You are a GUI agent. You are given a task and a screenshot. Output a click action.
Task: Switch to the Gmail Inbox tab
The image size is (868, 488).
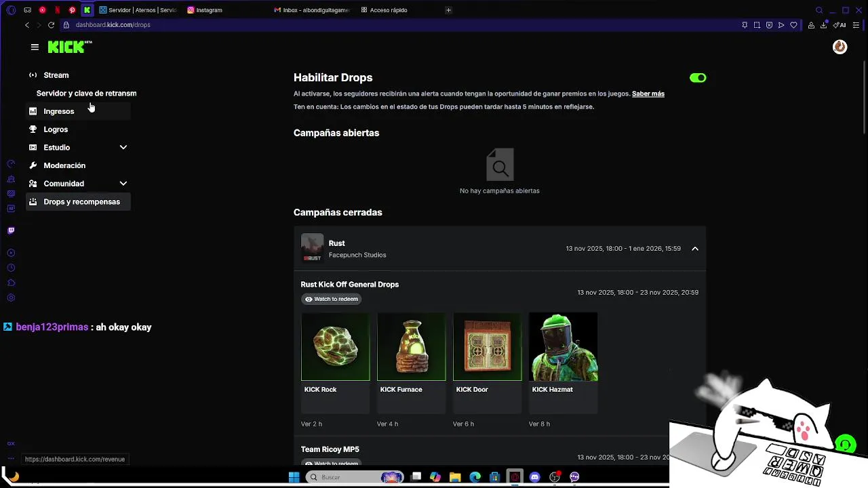312,10
